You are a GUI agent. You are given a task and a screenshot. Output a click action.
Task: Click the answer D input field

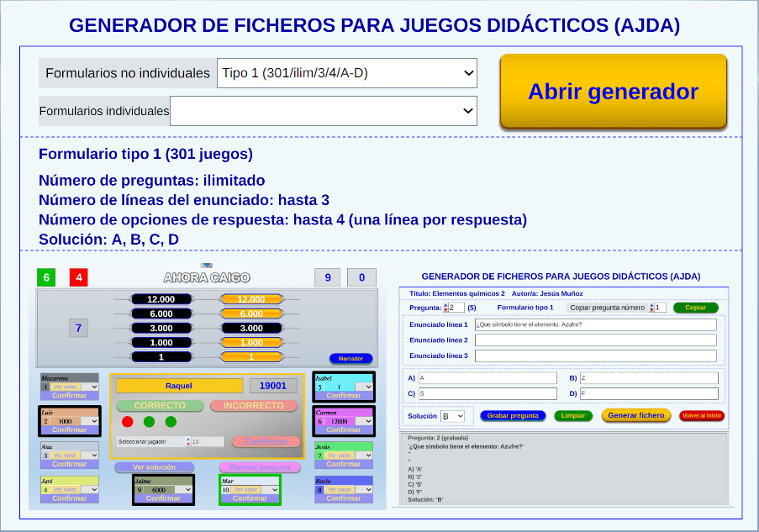click(x=649, y=393)
